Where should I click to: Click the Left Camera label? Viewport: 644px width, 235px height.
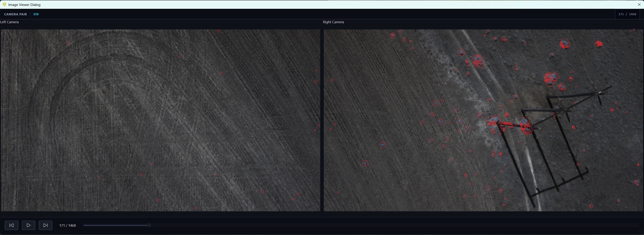tap(9, 22)
